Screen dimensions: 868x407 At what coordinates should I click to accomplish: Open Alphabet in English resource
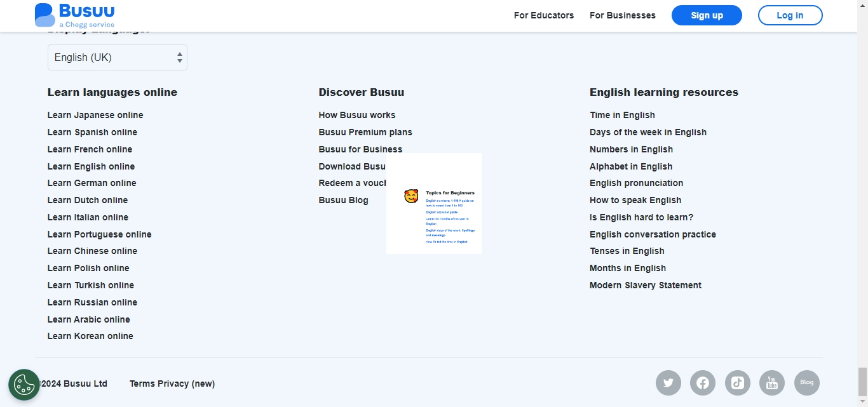coord(631,166)
